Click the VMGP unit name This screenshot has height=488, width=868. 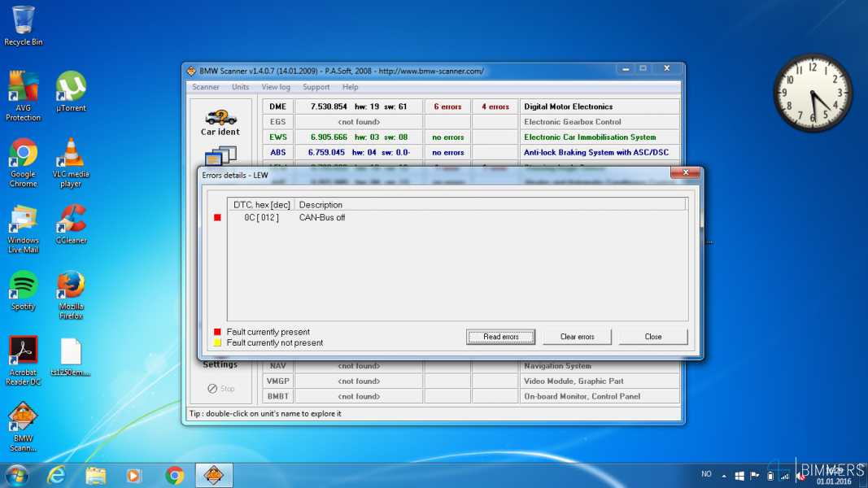278,381
